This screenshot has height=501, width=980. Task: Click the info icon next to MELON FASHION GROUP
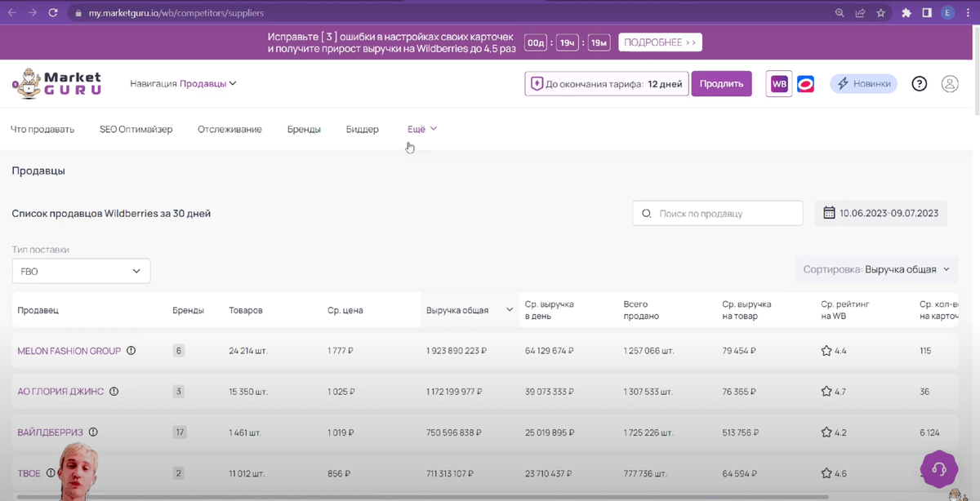(x=131, y=351)
